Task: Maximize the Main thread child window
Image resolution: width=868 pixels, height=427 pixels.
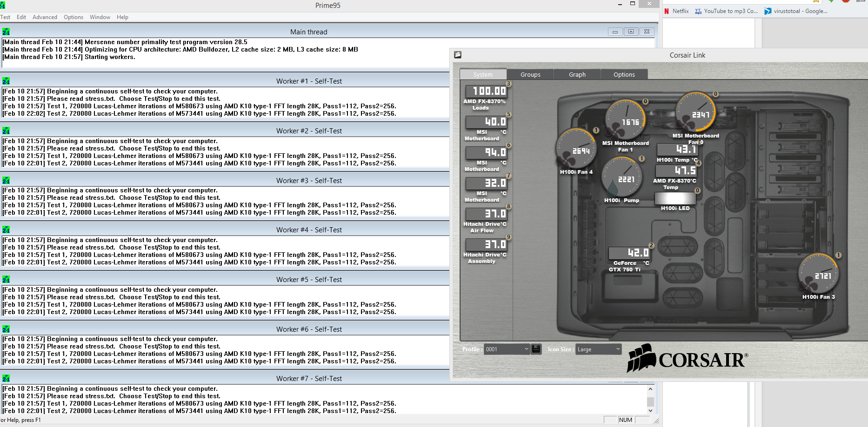Action: [x=631, y=32]
